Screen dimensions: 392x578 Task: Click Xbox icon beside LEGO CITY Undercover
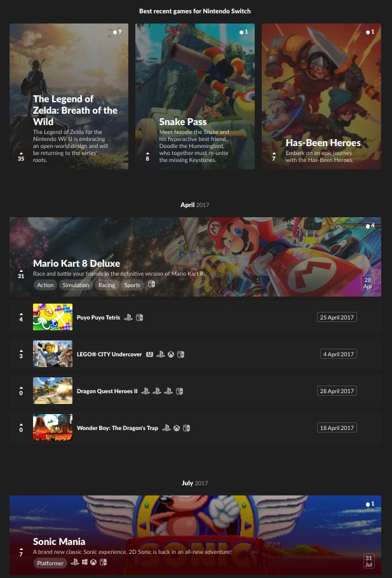point(171,354)
